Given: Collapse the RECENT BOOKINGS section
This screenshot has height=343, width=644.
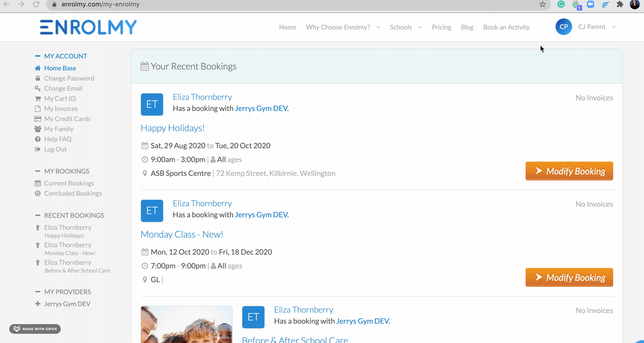Looking at the screenshot, I should 38,215.
